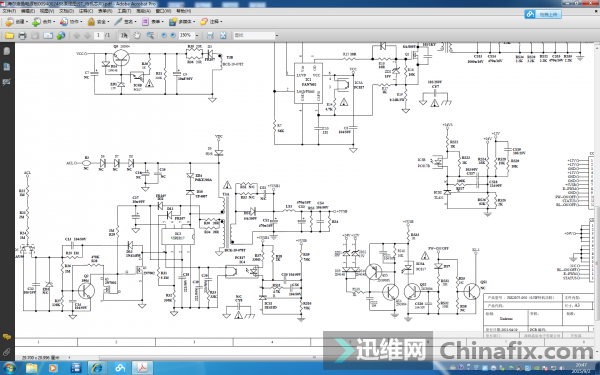600x375 pixels.
Task: Click the Secure (安全) toolbar button
Action: tap(98, 22)
